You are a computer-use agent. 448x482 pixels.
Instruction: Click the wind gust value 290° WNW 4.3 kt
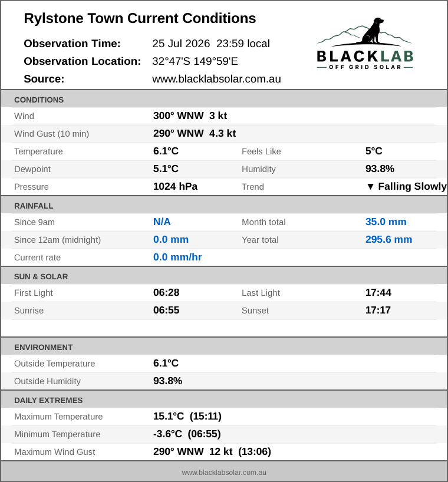tap(195, 133)
